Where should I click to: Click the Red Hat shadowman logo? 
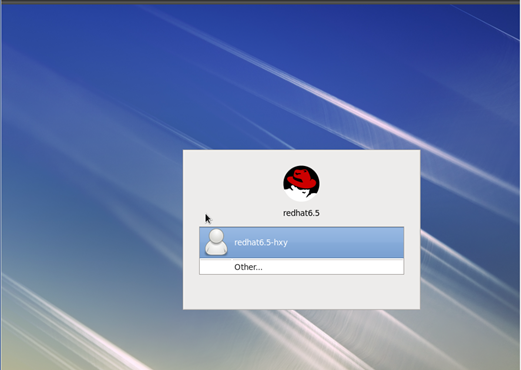pos(301,183)
